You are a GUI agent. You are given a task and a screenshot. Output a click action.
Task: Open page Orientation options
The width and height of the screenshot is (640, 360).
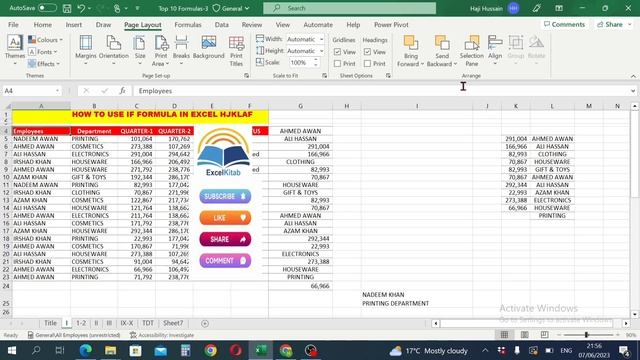113,50
